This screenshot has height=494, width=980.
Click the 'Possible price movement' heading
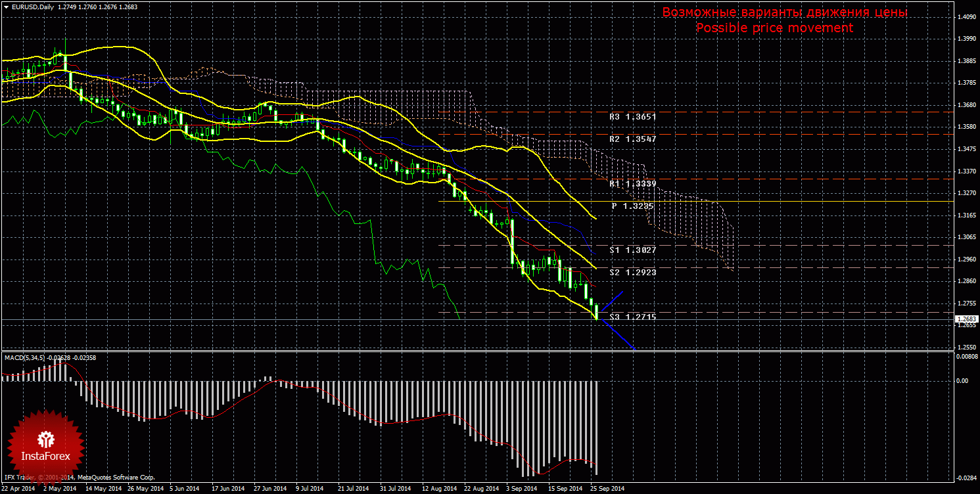tap(775, 28)
